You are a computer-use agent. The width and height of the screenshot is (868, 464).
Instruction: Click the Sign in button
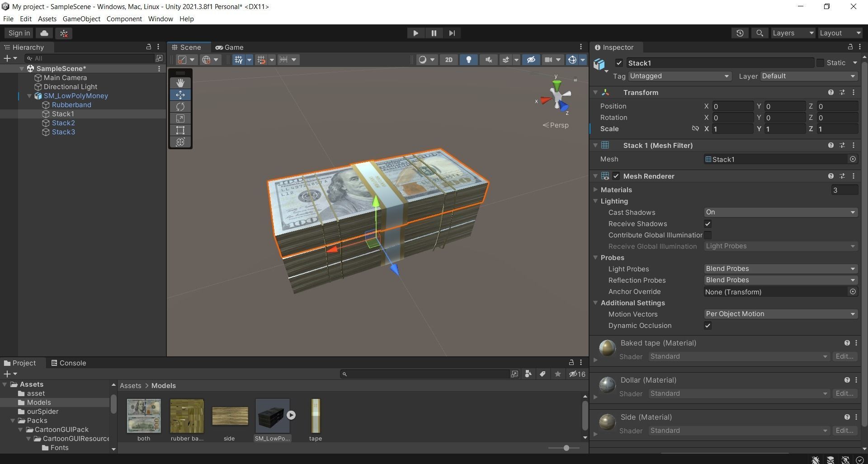point(19,33)
